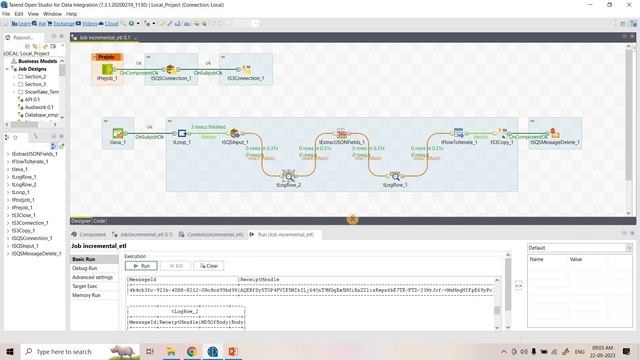The height and width of the screenshot is (360, 640).
Task: Select the tSQSMessageDelete_1 component icon
Action: [x=555, y=133]
